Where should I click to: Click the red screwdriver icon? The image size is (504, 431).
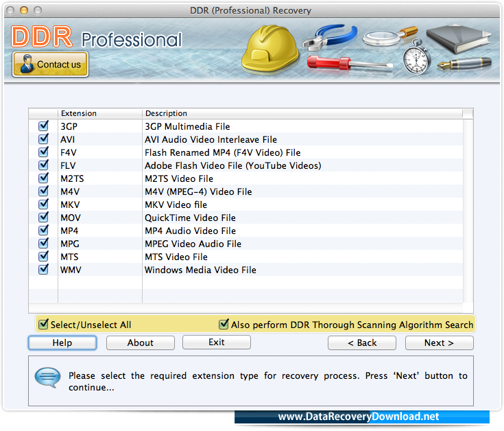pos(350,62)
